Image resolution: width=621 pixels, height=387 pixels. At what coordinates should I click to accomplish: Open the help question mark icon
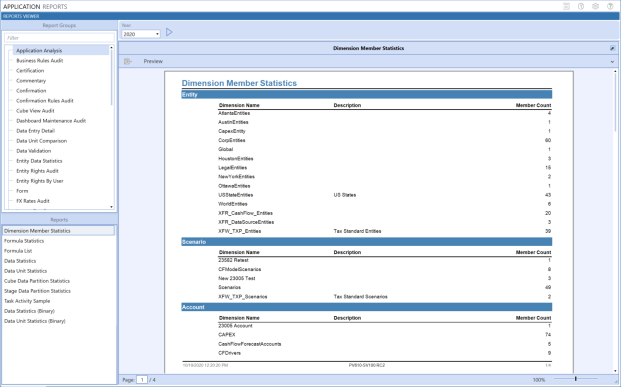coord(610,6)
